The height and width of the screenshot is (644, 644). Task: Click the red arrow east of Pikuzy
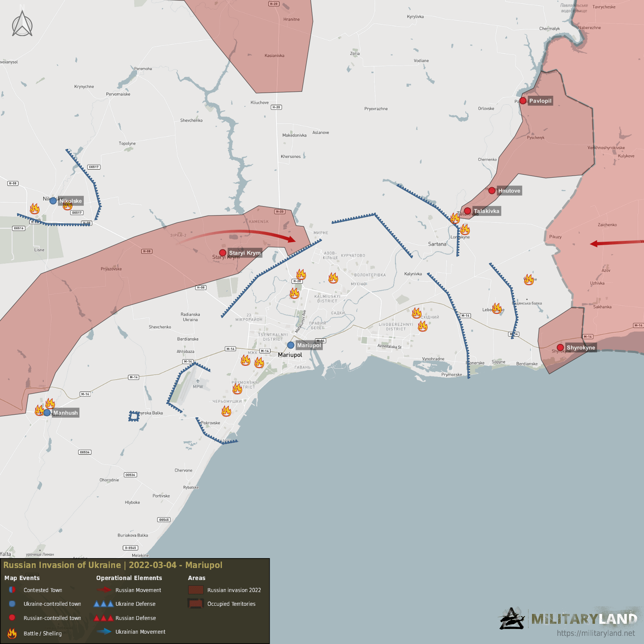[x=617, y=243]
